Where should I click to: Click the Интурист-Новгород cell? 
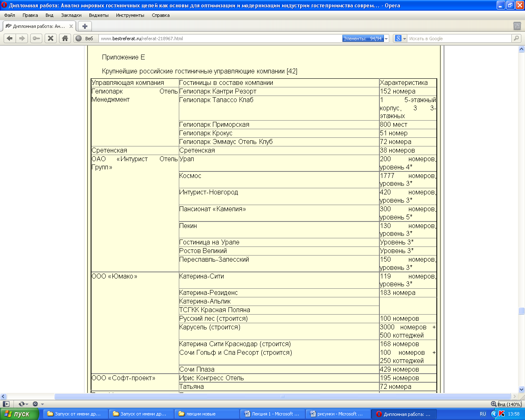(279, 196)
